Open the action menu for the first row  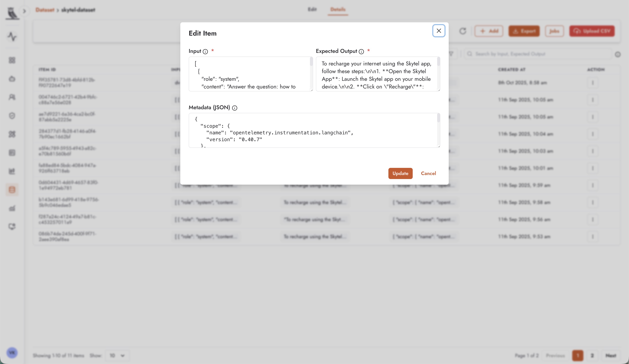(x=592, y=83)
